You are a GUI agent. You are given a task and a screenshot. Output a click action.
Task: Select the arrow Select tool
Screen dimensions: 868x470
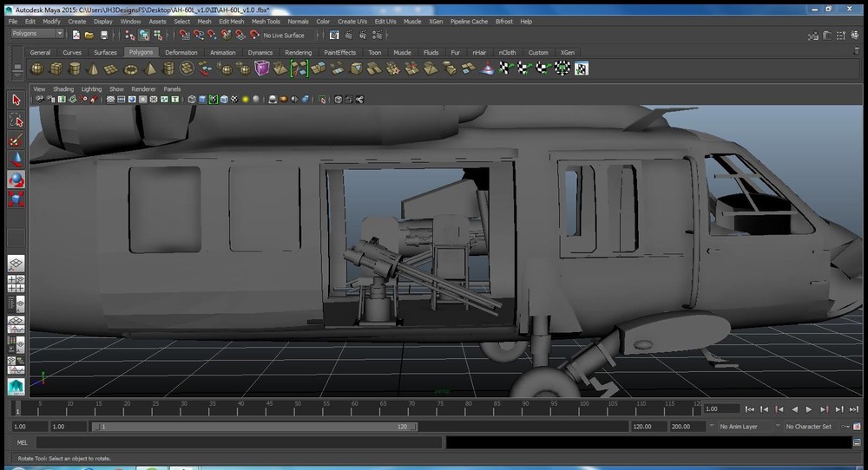point(16,100)
